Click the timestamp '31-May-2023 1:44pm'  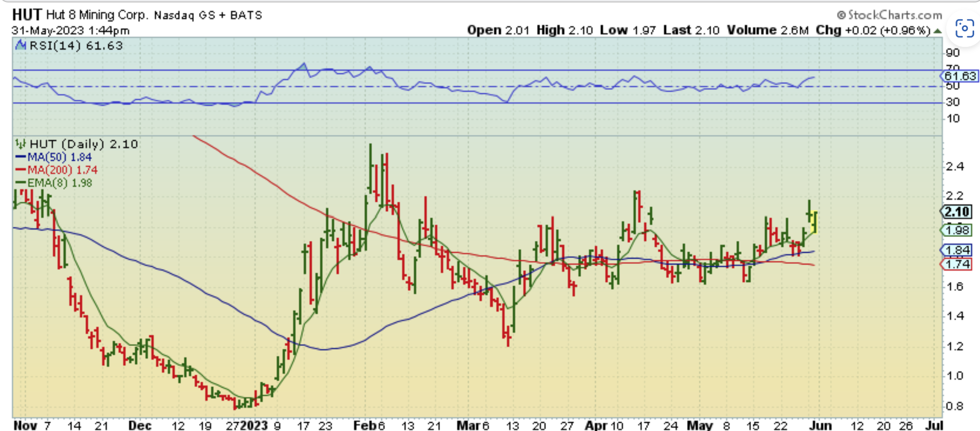(x=71, y=30)
